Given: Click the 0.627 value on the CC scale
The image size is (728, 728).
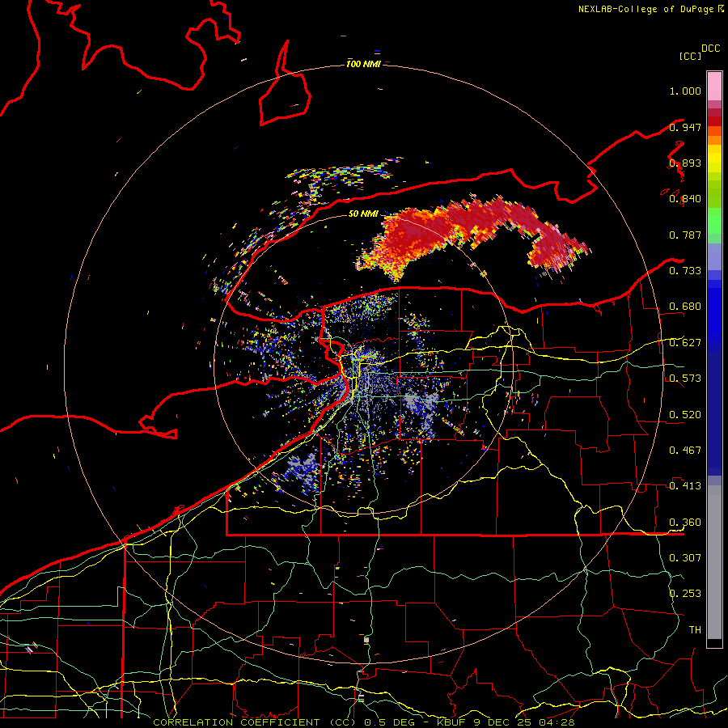Looking at the screenshot, I should [685, 343].
